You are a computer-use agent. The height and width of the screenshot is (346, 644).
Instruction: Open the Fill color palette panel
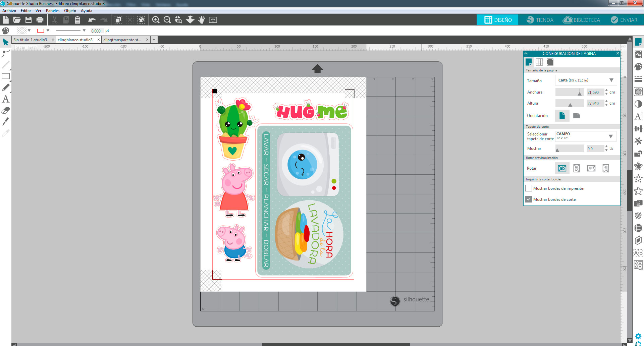638,67
